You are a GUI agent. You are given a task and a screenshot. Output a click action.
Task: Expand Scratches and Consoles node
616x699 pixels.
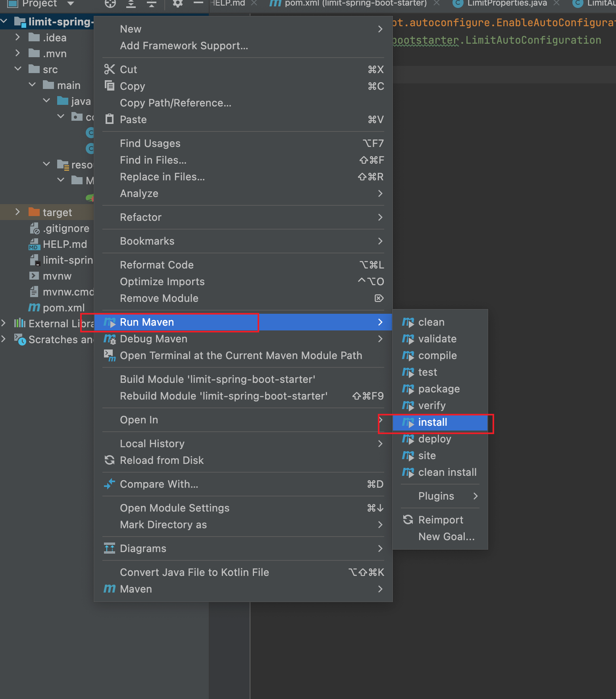(4, 339)
